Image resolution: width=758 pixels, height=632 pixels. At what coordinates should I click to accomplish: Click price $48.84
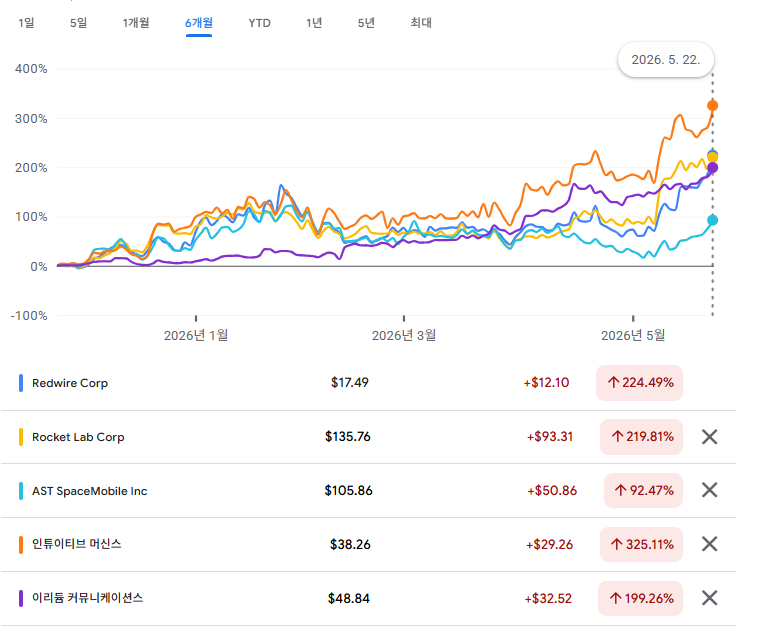(x=349, y=599)
